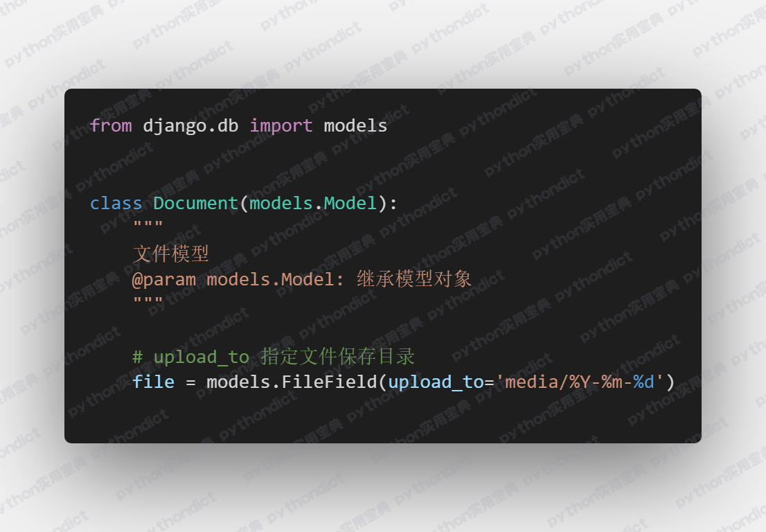Click the 'file' variable name
This screenshot has height=532, width=766.
(x=153, y=382)
